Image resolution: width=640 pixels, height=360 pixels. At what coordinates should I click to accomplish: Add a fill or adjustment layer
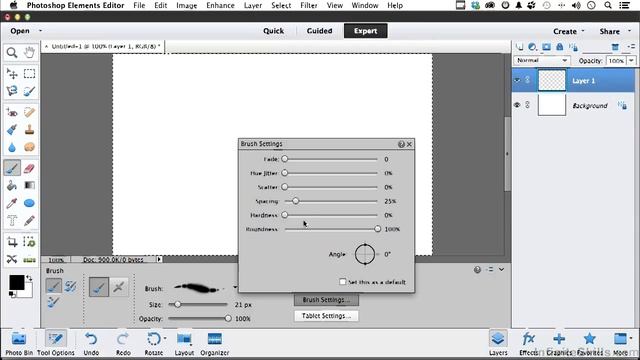click(x=532, y=47)
